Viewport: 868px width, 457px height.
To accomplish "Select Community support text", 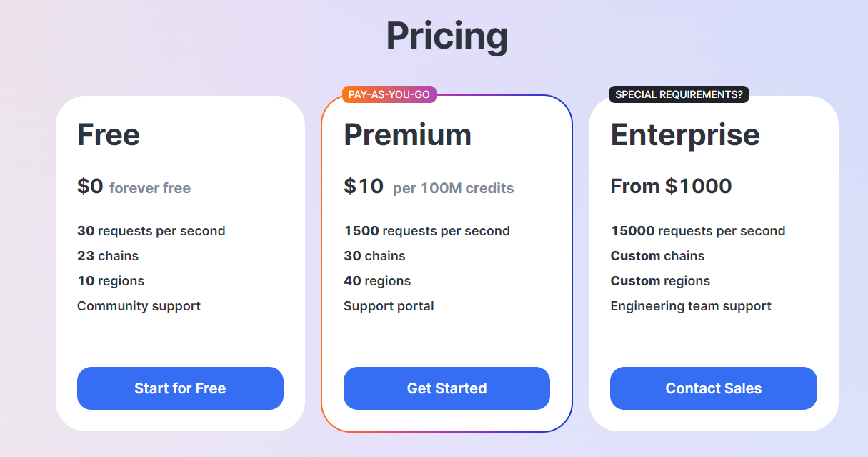I will click(x=139, y=306).
